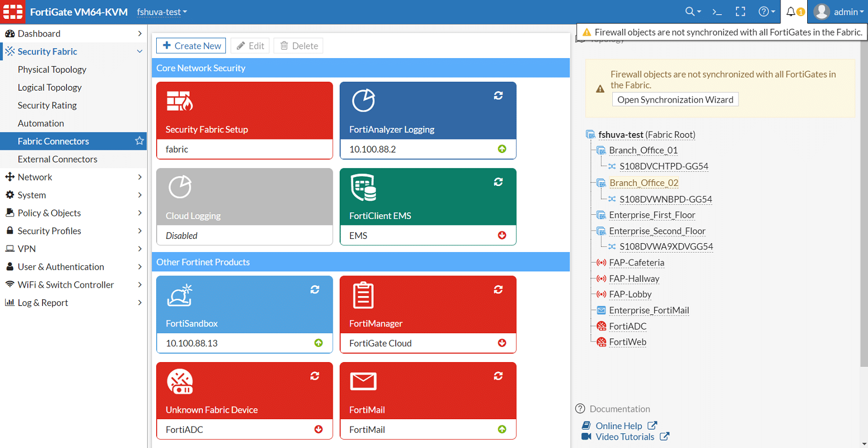Expand the Log & Report menu
The image size is (868, 448).
point(73,302)
